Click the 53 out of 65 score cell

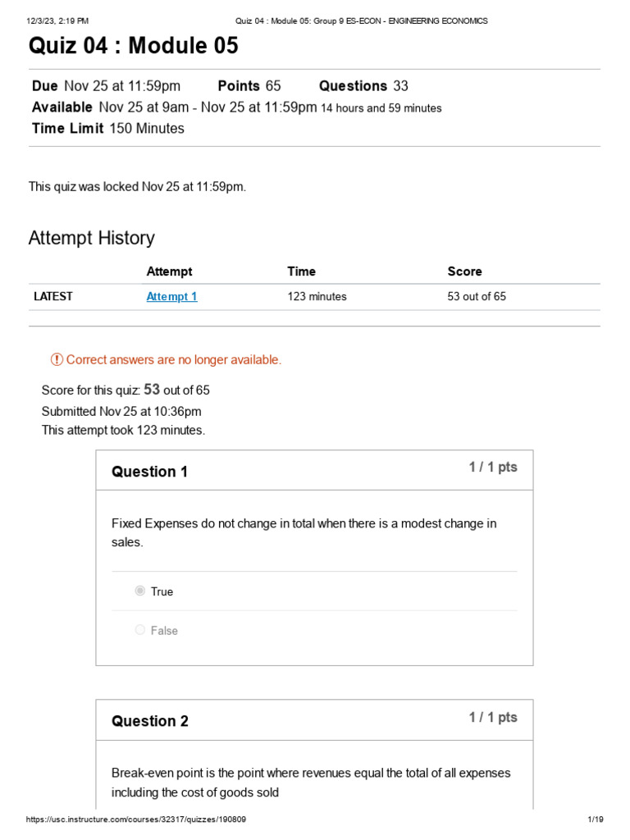(477, 297)
